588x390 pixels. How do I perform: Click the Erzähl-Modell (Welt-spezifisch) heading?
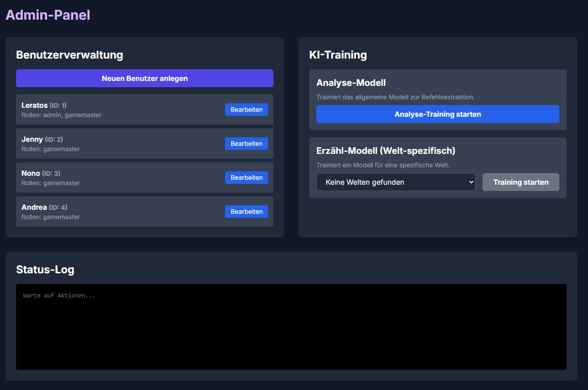tap(386, 151)
